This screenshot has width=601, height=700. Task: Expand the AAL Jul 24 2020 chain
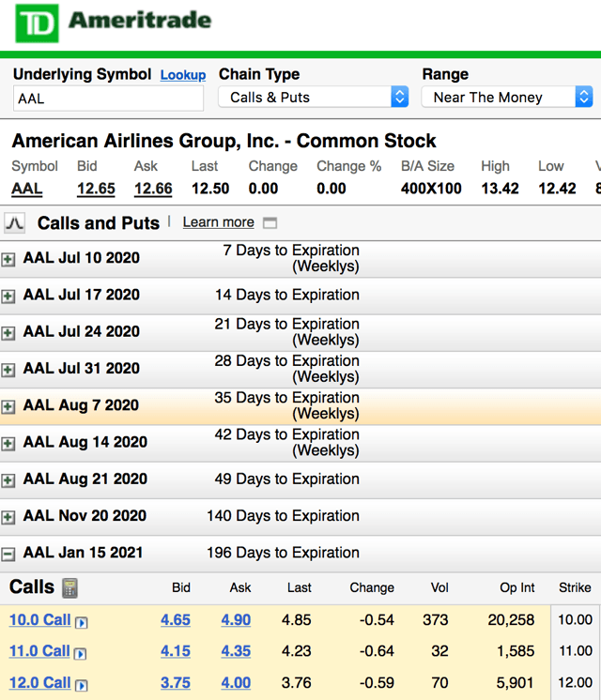pos(8,333)
